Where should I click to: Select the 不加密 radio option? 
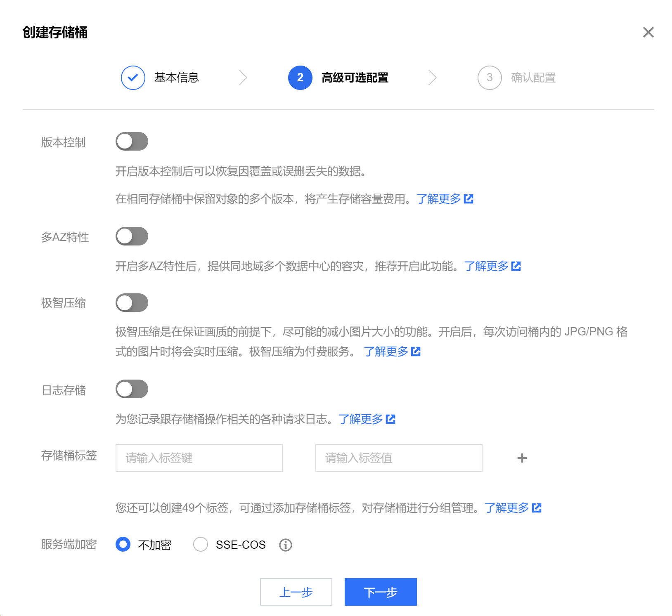[123, 545]
